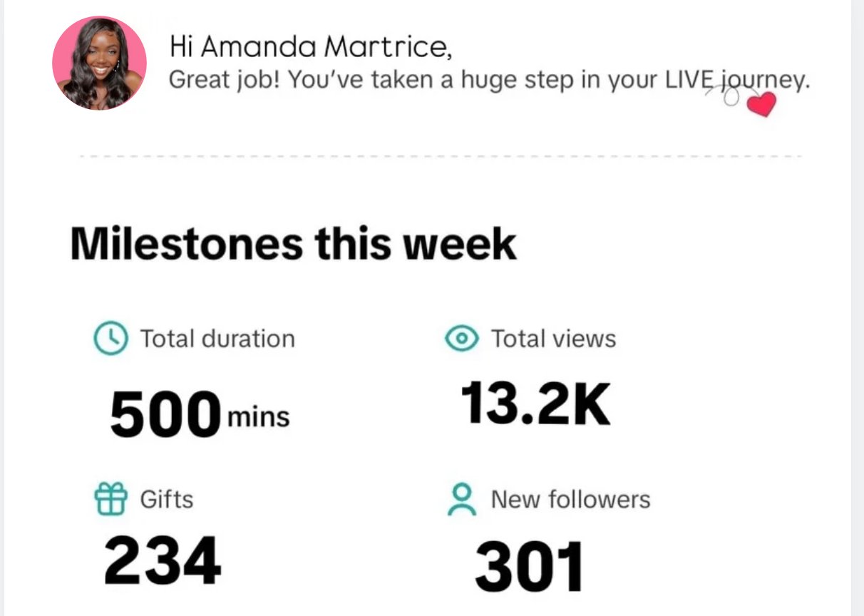The height and width of the screenshot is (616, 864).
Task: Select the 'Gifts' label
Action: coord(167,498)
